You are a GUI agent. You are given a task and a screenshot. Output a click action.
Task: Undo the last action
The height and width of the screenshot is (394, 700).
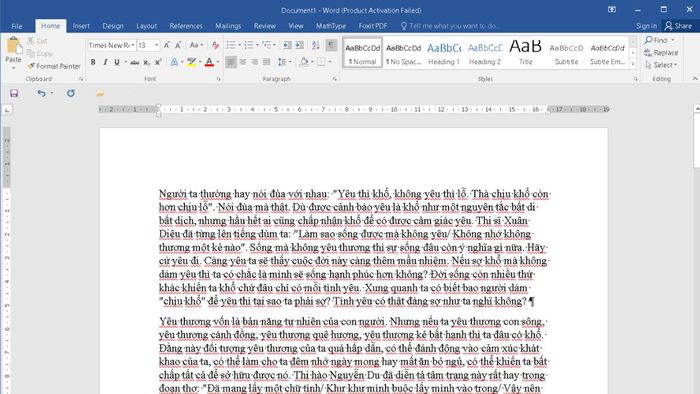[41, 93]
